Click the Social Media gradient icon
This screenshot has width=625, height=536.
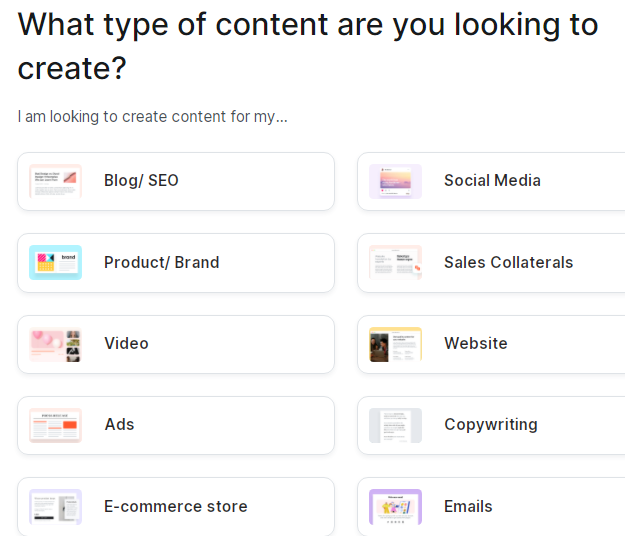[x=395, y=181]
